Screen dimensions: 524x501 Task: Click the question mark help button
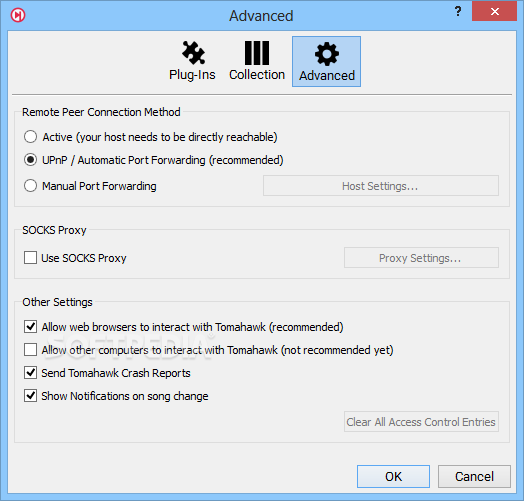458,11
